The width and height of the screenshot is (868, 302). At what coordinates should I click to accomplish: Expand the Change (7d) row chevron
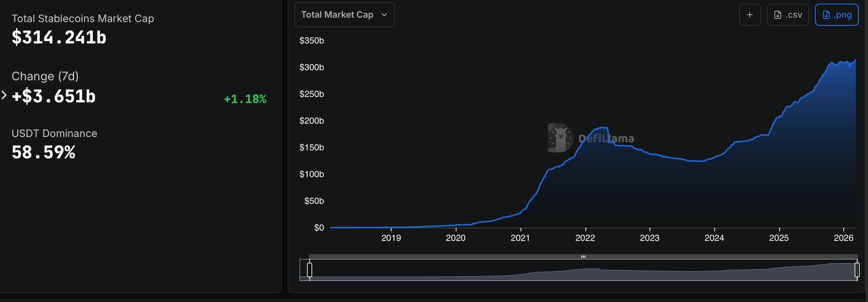pyautogui.click(x=4, y=95)
